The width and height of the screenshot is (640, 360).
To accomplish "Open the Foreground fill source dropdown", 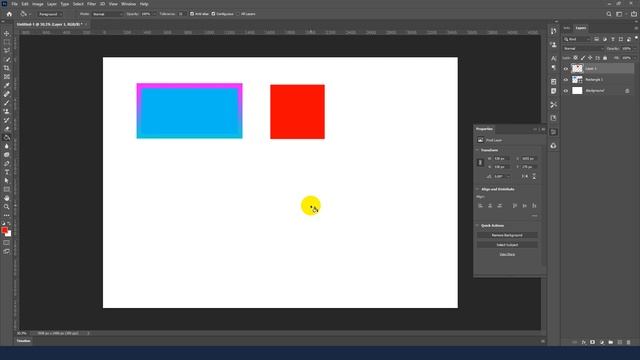I will click(x=50, y=14).
